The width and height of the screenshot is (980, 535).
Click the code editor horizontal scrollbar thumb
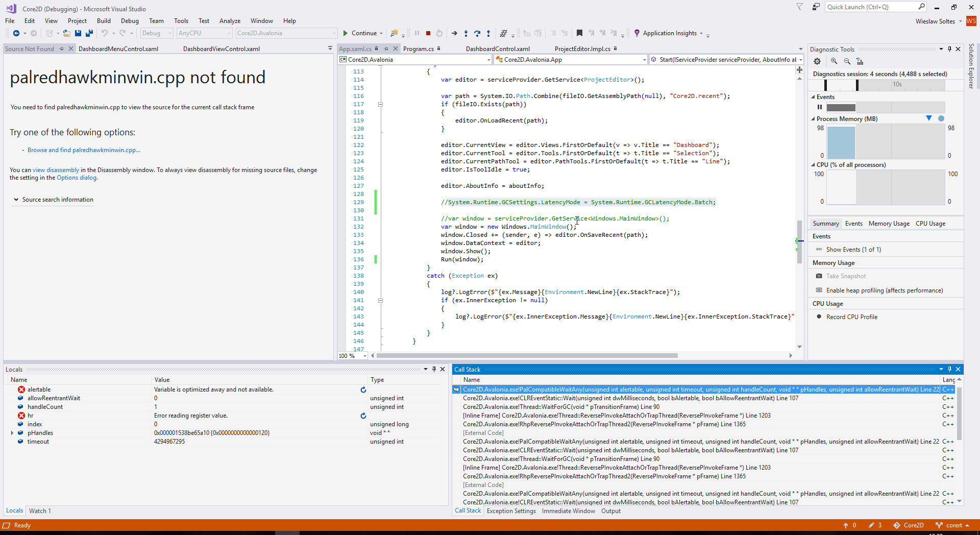point(527,356)
